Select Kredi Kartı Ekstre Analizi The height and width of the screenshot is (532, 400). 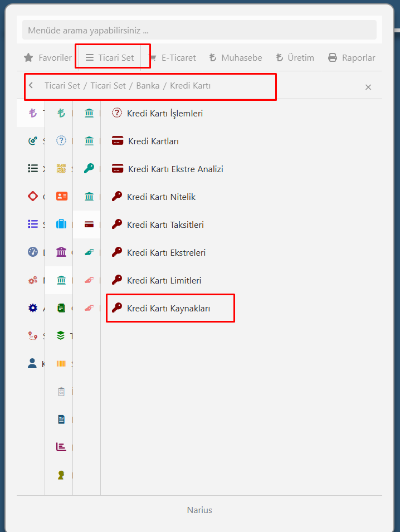point(168,169)
